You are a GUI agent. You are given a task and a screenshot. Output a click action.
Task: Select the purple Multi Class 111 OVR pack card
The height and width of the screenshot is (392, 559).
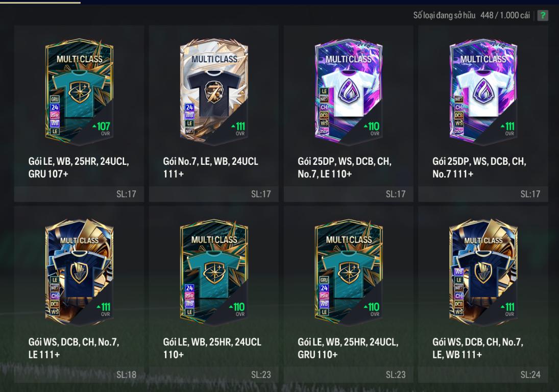click(x=483, y=92)
